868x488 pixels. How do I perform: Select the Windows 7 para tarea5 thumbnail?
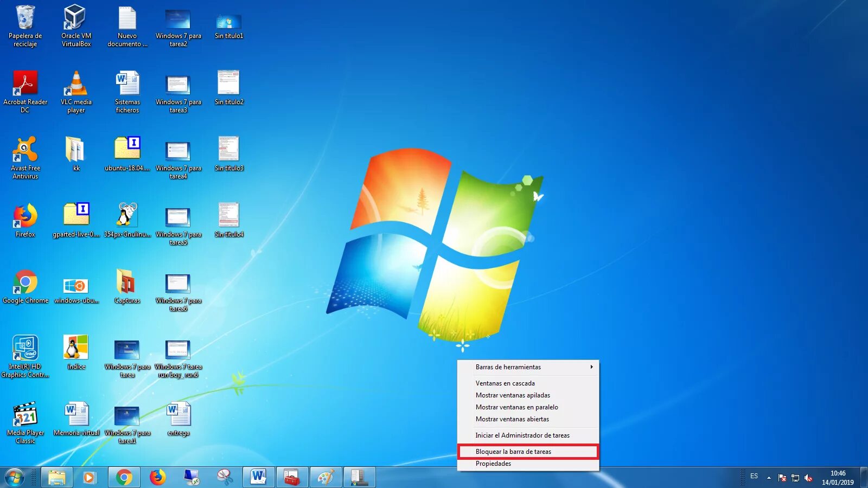(178, 218)
